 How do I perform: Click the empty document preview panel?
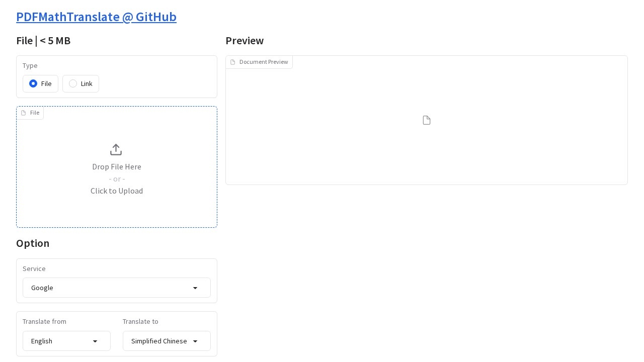[427, 151]
